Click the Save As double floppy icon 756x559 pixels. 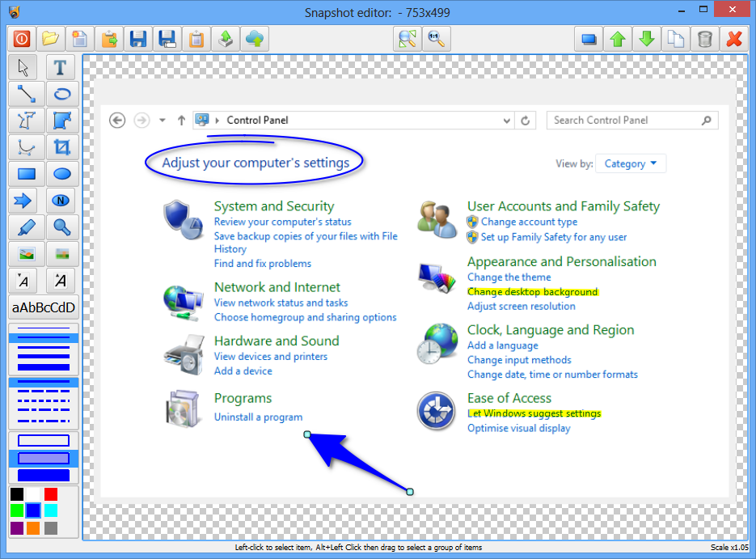tap(167, 39)
